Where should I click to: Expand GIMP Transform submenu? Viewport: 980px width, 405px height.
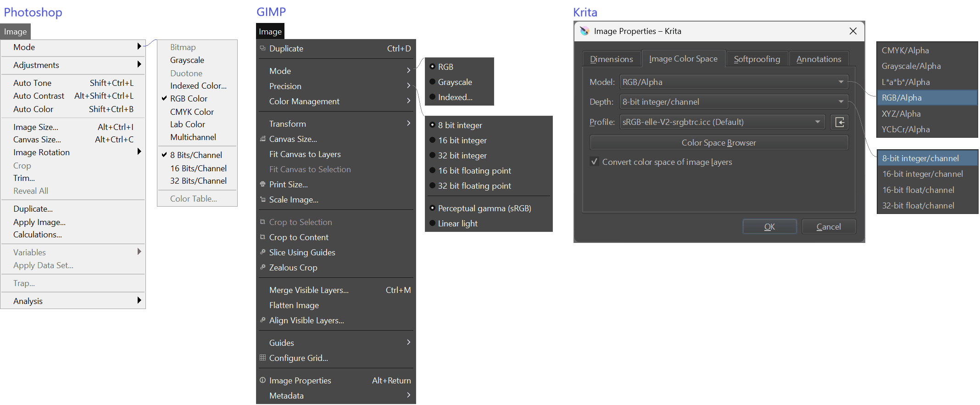336,124
